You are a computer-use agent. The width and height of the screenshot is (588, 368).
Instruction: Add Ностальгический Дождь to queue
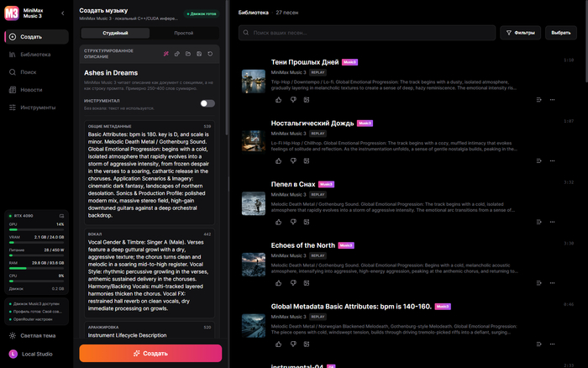coord(538,161)
